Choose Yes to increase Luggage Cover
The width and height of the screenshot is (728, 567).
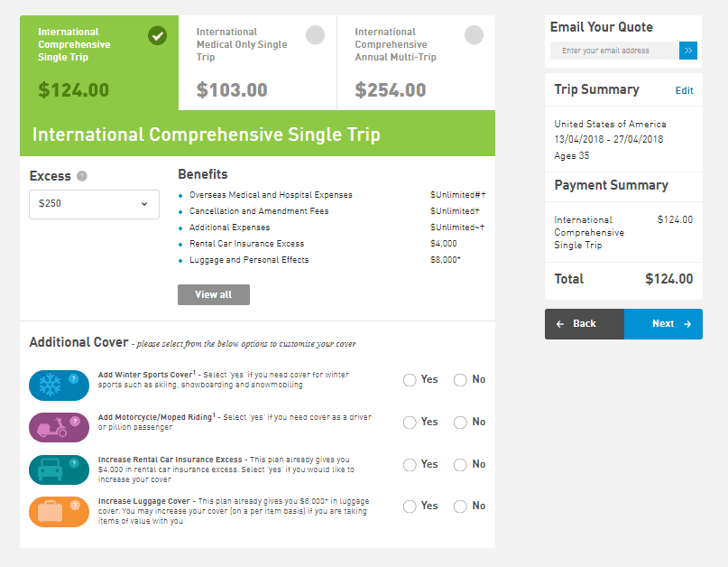point(410,507)
